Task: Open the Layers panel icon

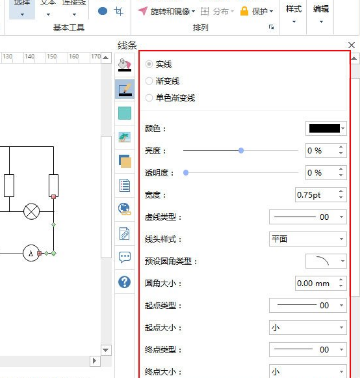Action: (x=125, y=161)
